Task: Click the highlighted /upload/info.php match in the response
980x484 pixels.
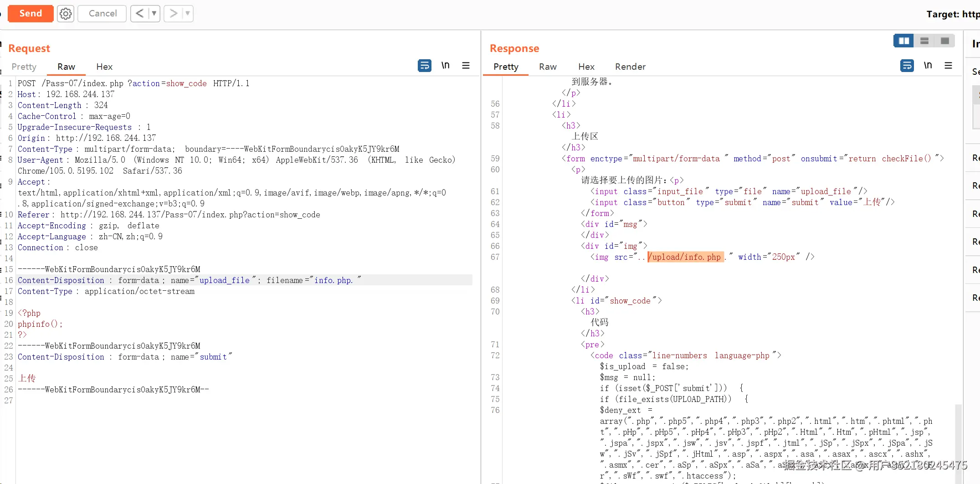Action: 686,257
